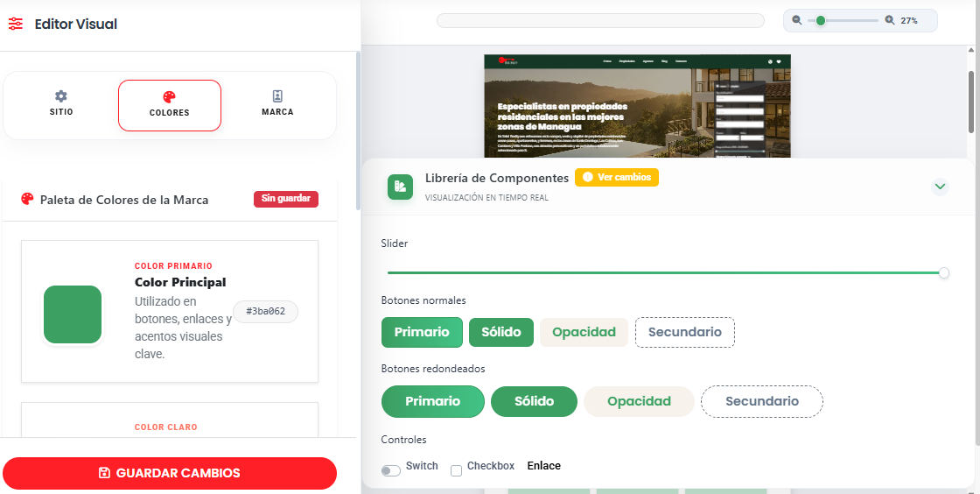Screen dimensions: 980x494
Task: Open the Sitio tab
Action: coord(61,104)
